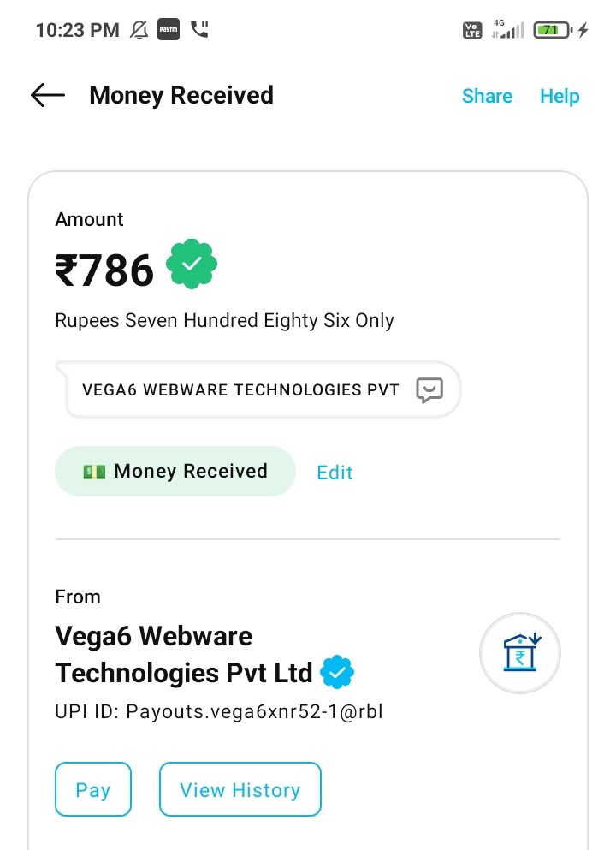The height and width of the screenshot is (850, 616).
Task: Tap the UPI ID text
Action: click(x=218, y=711)
